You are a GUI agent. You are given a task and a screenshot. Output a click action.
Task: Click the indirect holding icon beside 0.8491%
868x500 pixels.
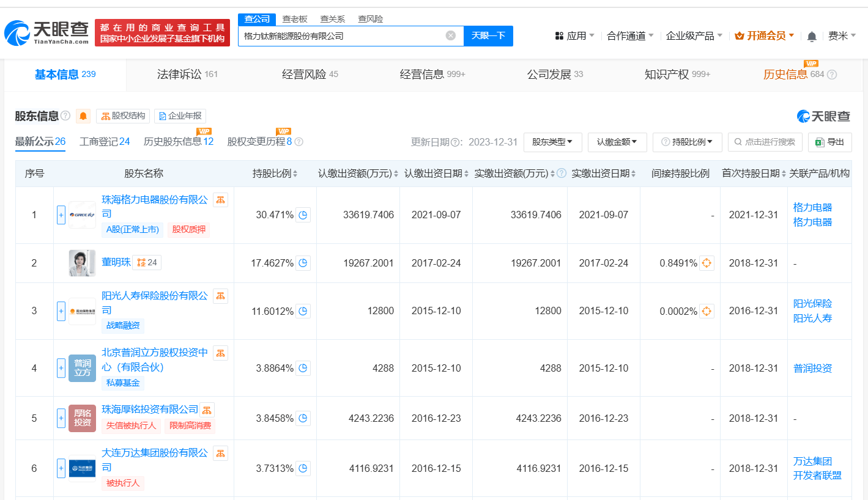click(707, 263)
